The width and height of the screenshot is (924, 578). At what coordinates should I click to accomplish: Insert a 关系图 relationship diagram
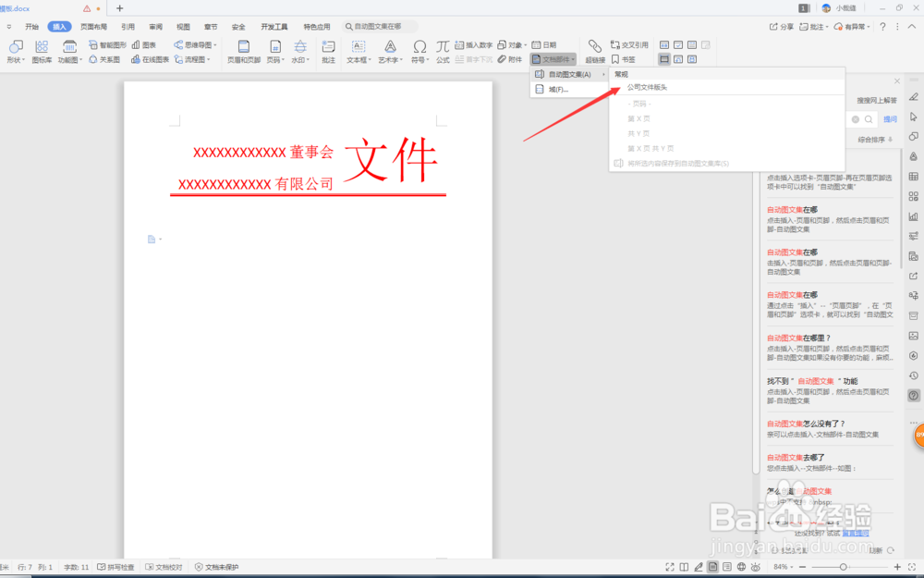point(104,59)
